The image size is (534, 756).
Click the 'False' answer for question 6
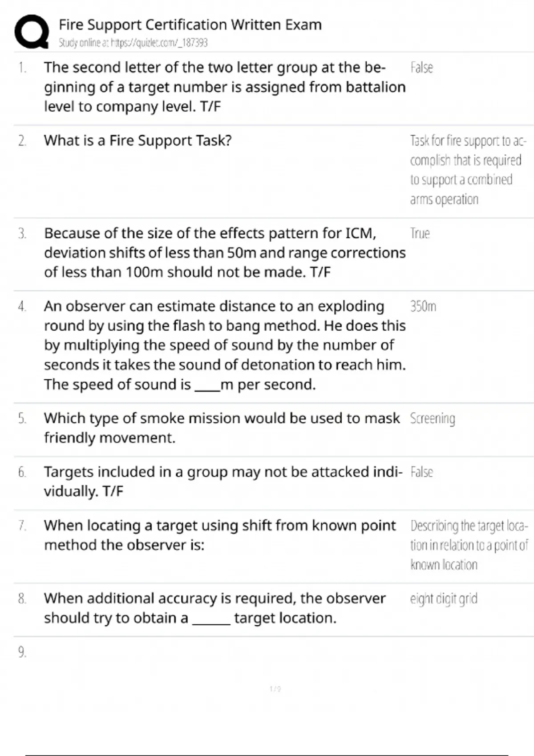(421, 472)
